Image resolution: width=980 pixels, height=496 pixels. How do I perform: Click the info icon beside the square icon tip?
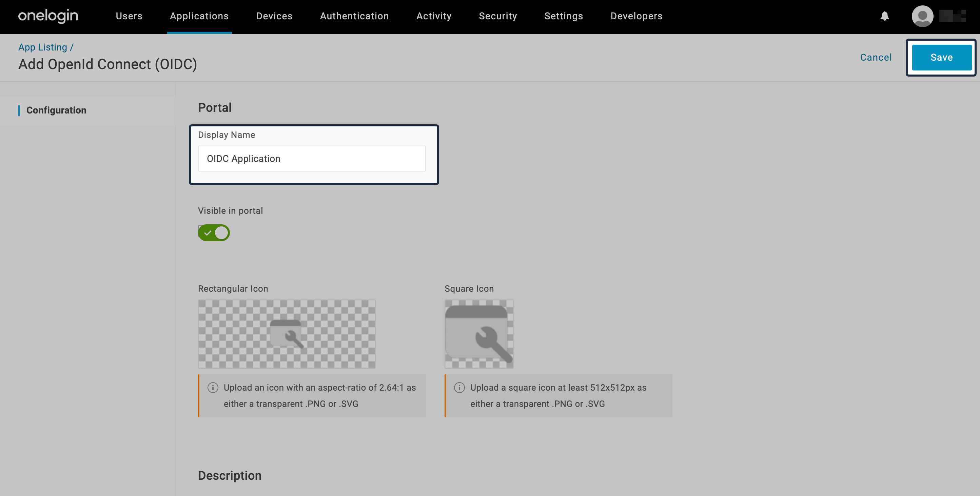click(x=459, y=388)
